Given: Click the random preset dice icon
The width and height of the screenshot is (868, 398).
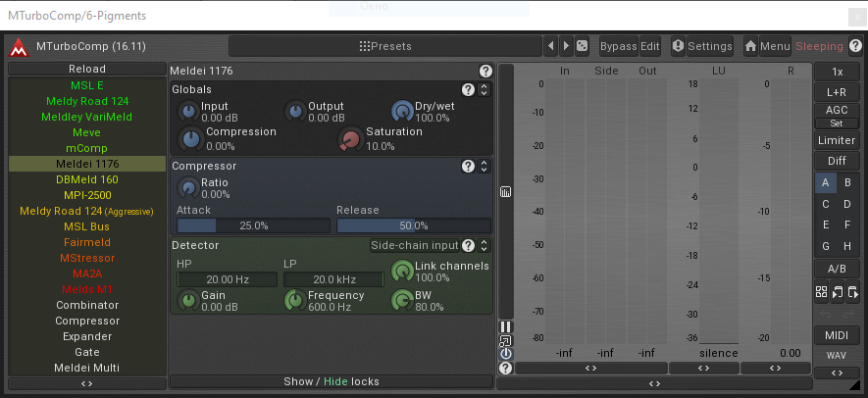Looking at the screenshot, I should 582,46.
